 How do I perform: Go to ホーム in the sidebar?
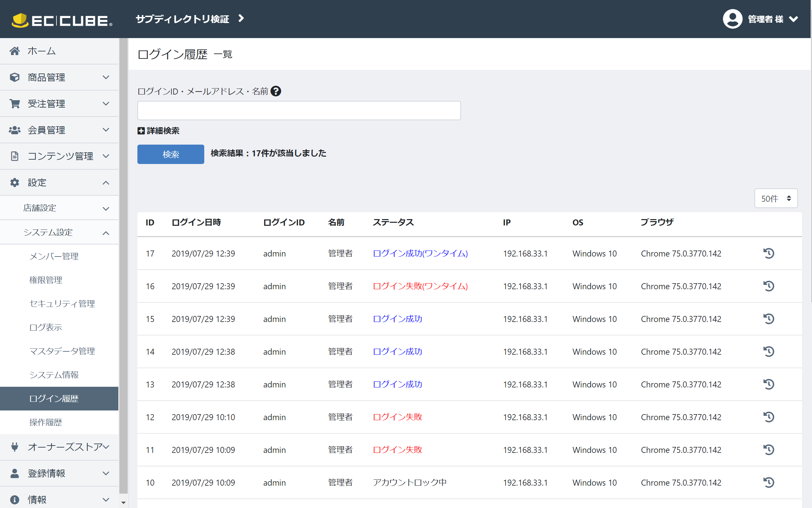pyautogui.click(x=41, y=51)
